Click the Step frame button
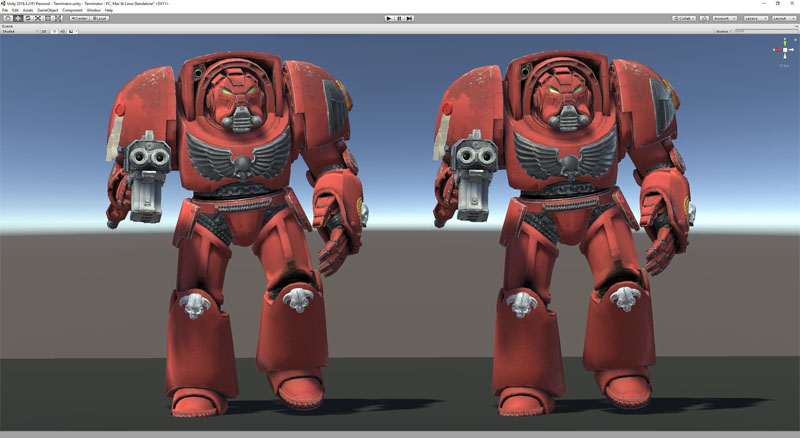 point(410,18)
